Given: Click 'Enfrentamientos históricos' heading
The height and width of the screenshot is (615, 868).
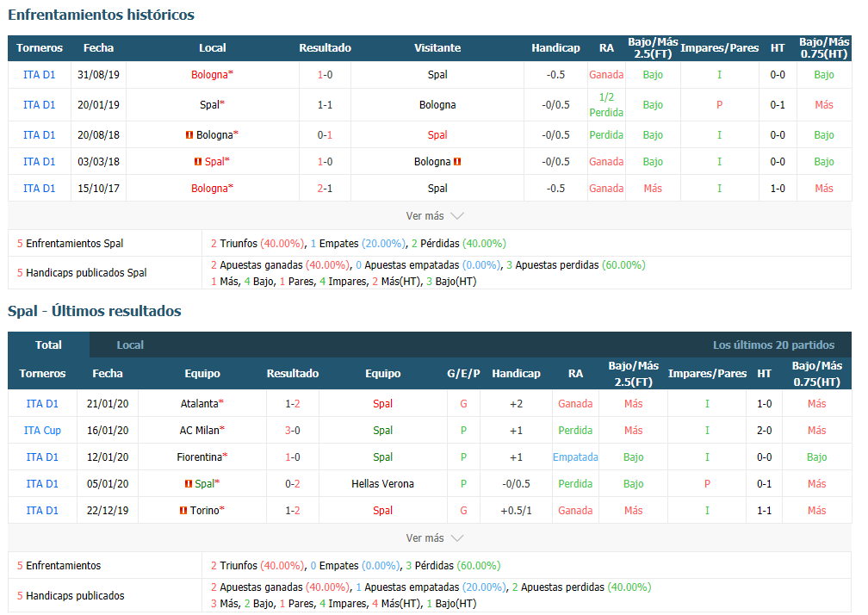Looking at the screenshot, I should coord(102,15).
